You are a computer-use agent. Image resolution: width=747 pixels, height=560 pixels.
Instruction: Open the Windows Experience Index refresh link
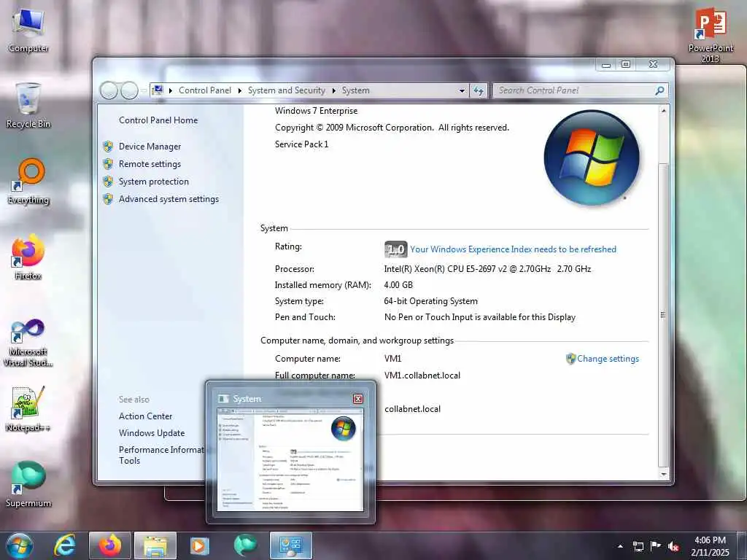point(513,249)
